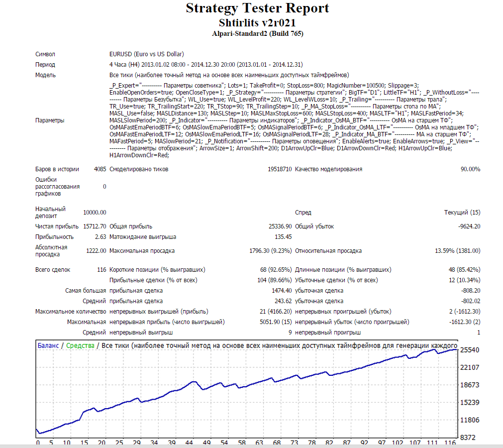Select the 104 (89.66%) profit trades value
The image size is (503, 448).
pos(275,280)
